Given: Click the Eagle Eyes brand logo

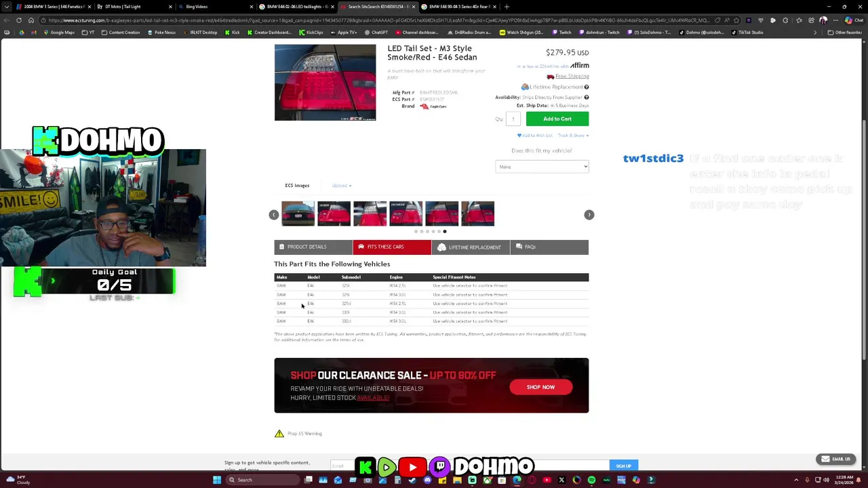Looking at the screenshot, I should pyautogui.click(x=433, y=106).
